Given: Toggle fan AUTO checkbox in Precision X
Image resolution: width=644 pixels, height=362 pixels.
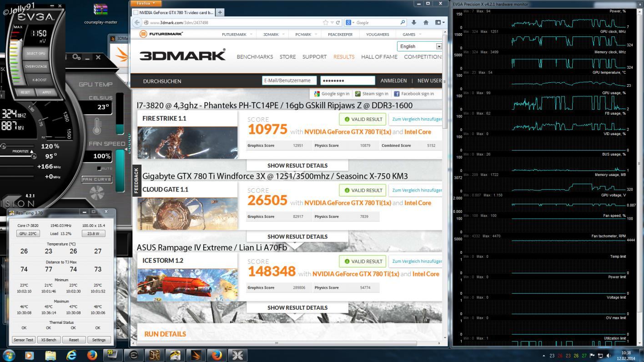Looking at the screenshot, I should [100, 168].
